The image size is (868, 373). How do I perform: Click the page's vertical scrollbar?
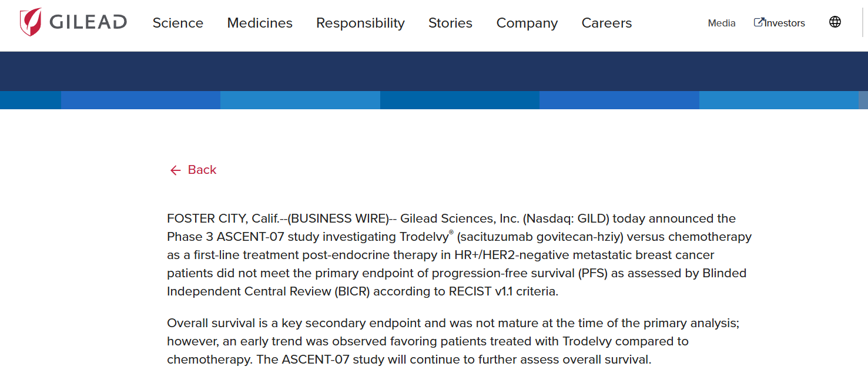[x=863, y=176]
